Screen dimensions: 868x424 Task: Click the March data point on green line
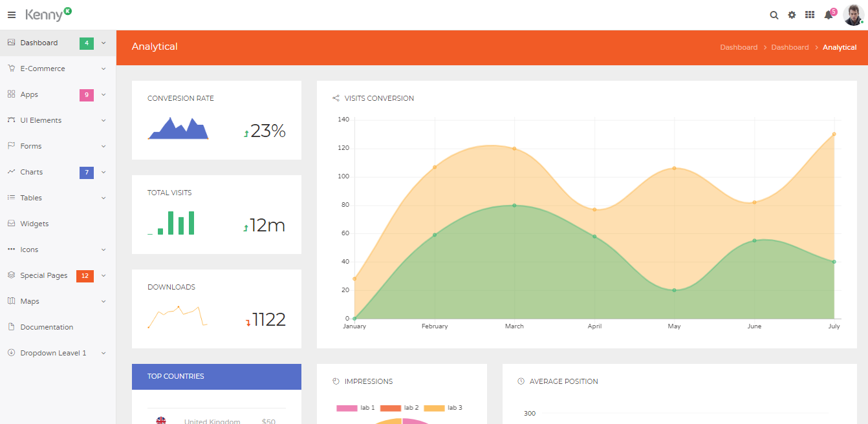pyautogui.click(x=514, y=206)
